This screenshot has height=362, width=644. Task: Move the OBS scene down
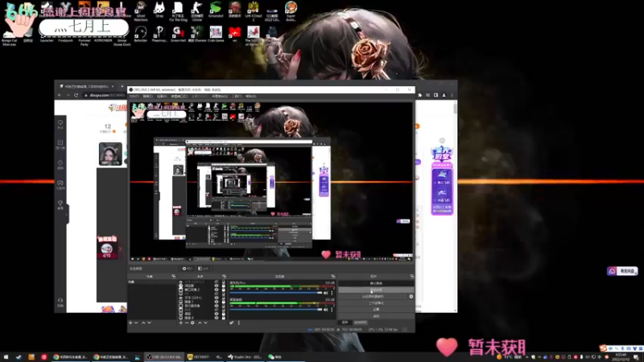click(x=149, y=323)
